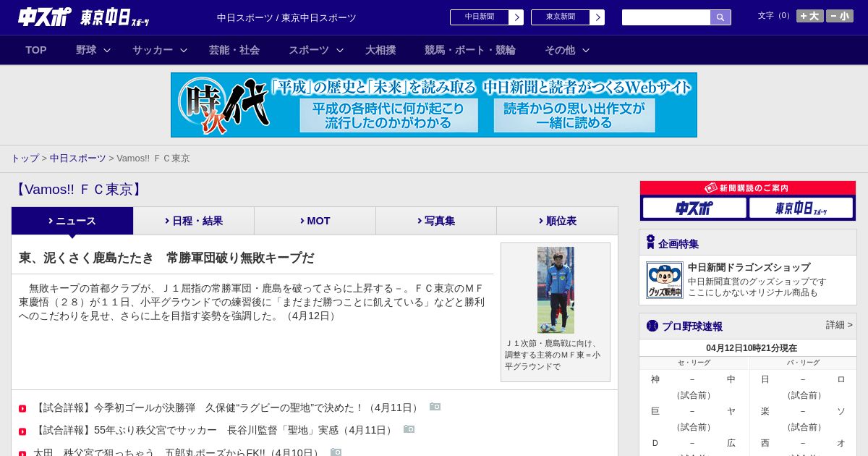Open 太田、秩父宮で狙っちゃう article link
The height and width of the screenshot is (456, 868).
177,452
